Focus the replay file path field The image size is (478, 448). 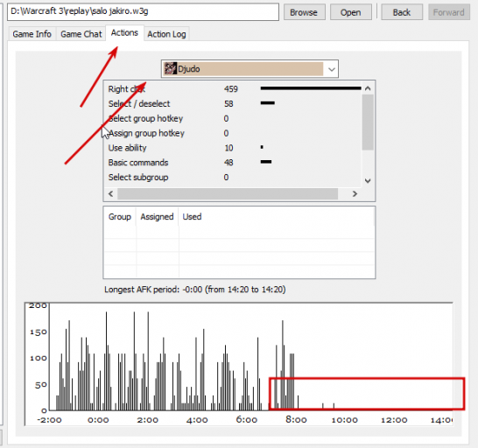(143, 12)
